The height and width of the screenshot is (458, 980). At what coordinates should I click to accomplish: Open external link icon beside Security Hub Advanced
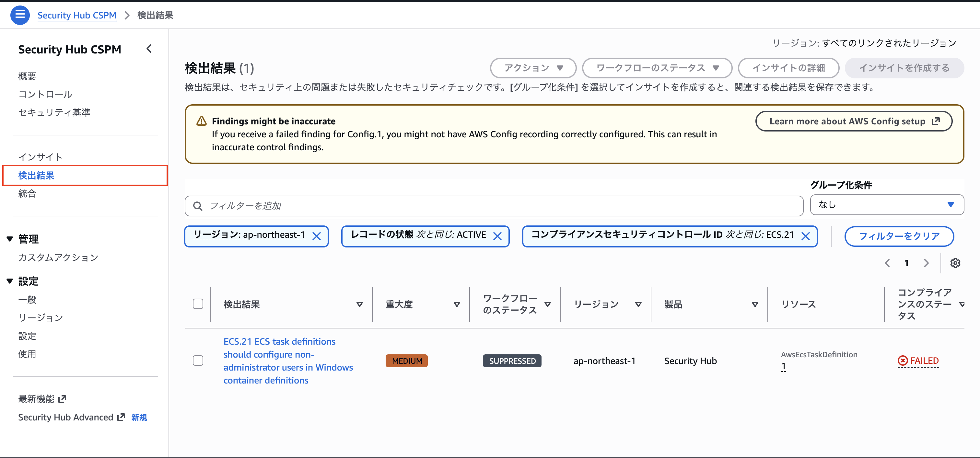coord(121,417)
